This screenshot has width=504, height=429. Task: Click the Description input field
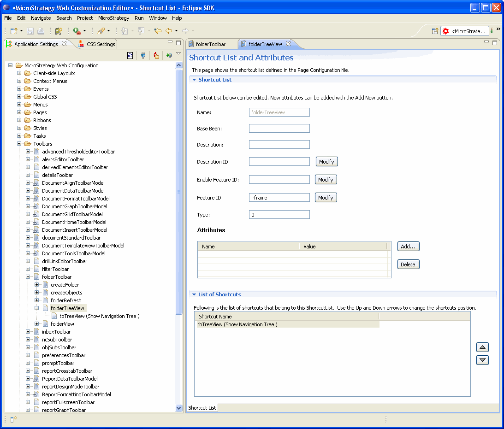pos(279,145)
